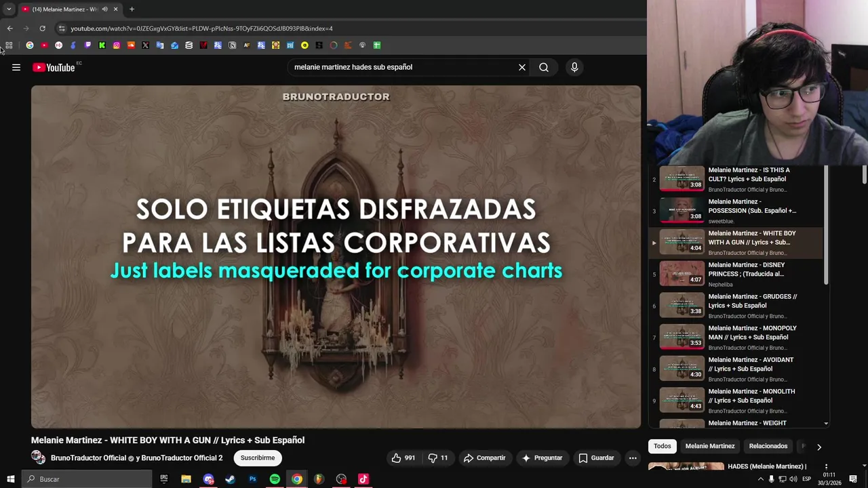The image size is (868, 488).
Task: Open options for HADES suggested video
Action: [x=826, y=467]
